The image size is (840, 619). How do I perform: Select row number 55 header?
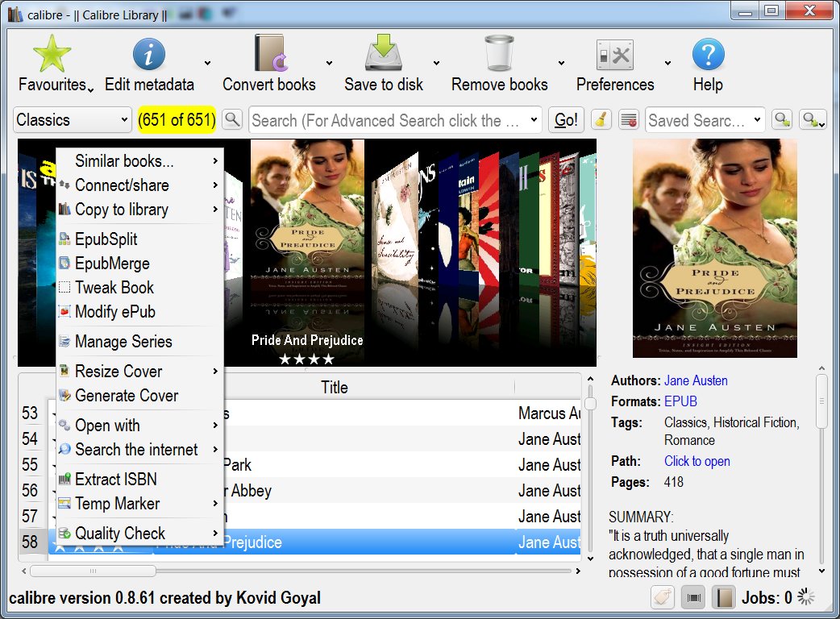click(x=30, y=464)
